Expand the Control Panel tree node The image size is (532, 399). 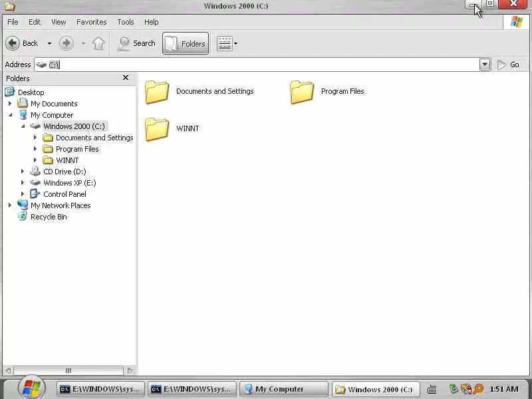pyautogui.click(x=23, y=194)
